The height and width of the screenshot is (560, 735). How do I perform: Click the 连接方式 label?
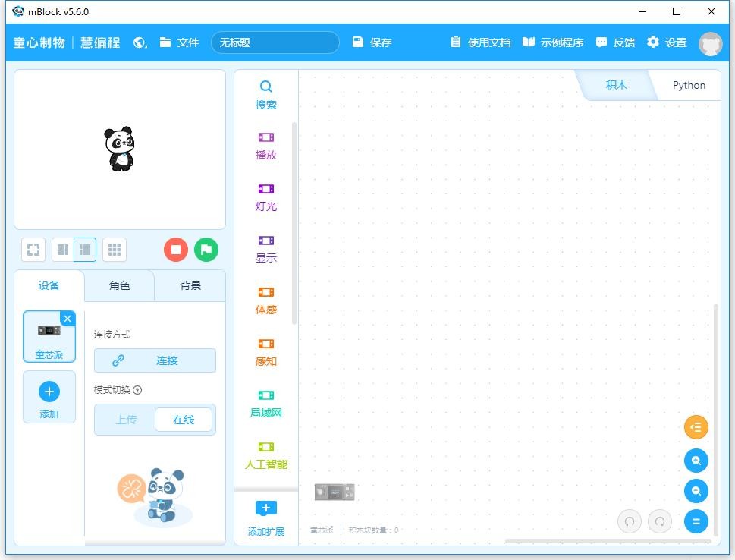pyautogui.click(x=112, y=335)
